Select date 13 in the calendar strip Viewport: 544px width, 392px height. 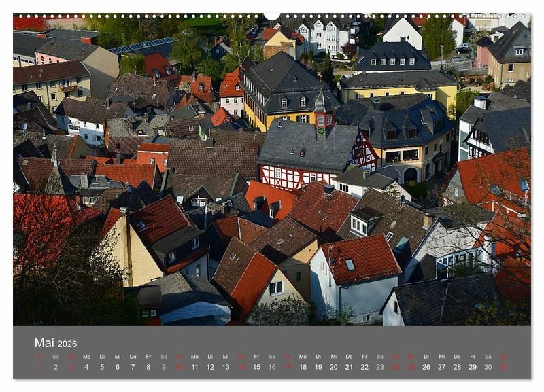[x=226, y=367]
